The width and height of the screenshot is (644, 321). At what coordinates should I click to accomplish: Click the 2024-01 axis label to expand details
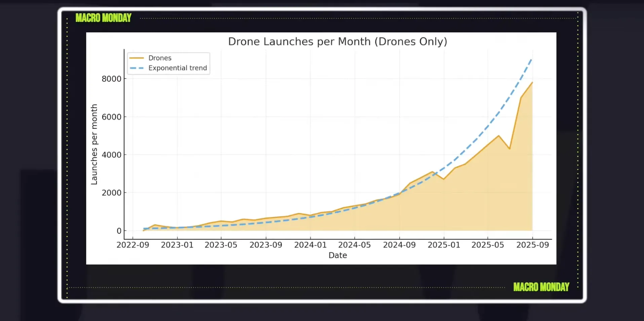click(x=310, y=245)
